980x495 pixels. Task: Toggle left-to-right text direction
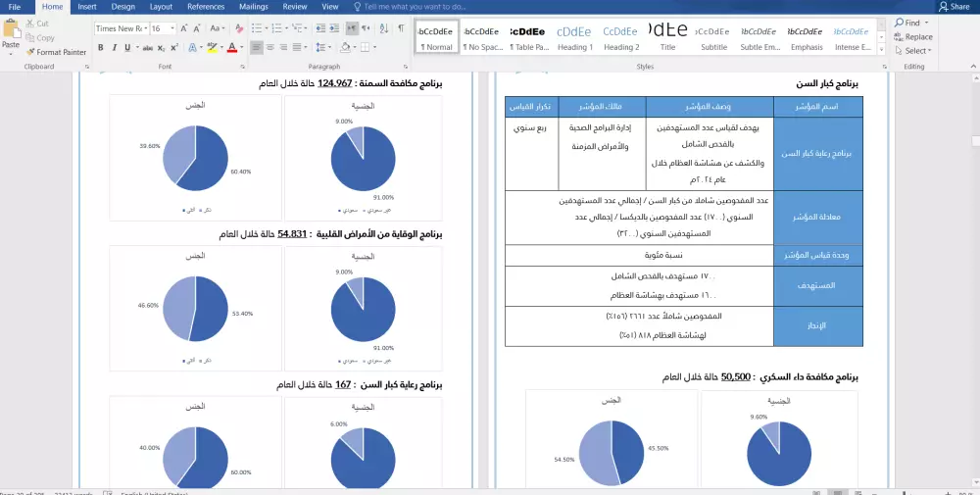[352, 28]
